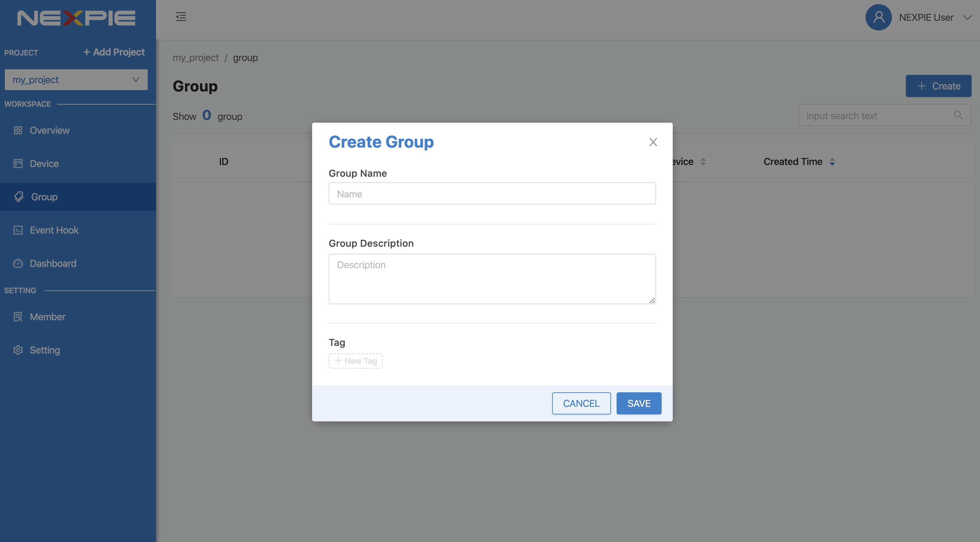Click the SAVE button
This screenshot has width=980, height=542.
coord(639,403)
